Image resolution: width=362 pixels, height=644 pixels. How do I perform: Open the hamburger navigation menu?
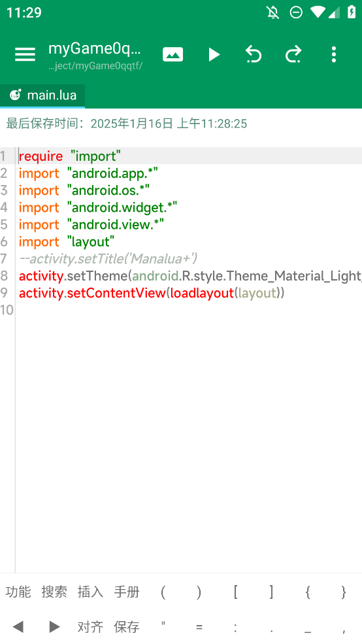pyautogui.click(x=25, y=55)
